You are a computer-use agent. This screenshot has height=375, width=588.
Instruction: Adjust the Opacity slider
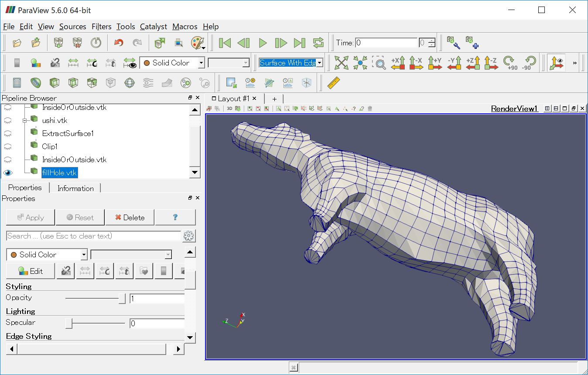[122, 299]
